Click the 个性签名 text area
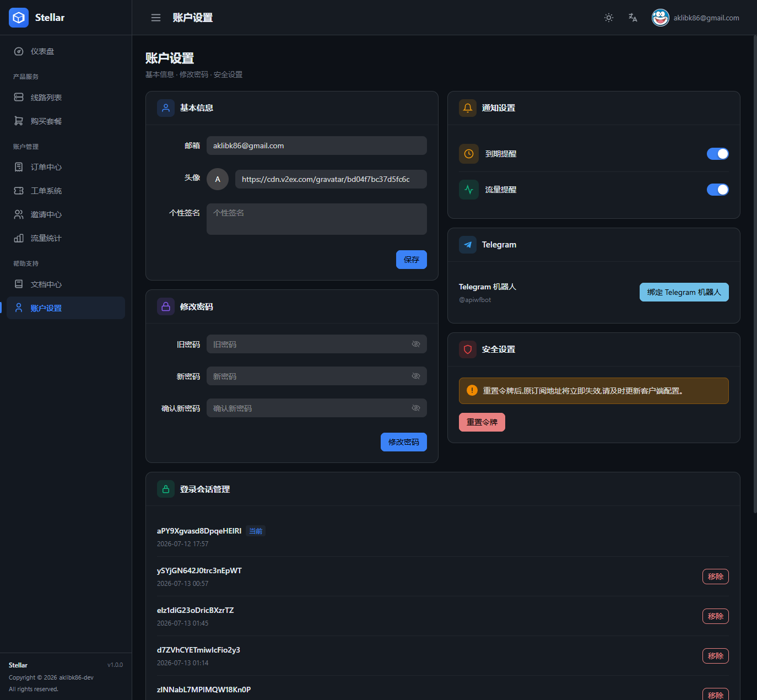 click(317, 219)
